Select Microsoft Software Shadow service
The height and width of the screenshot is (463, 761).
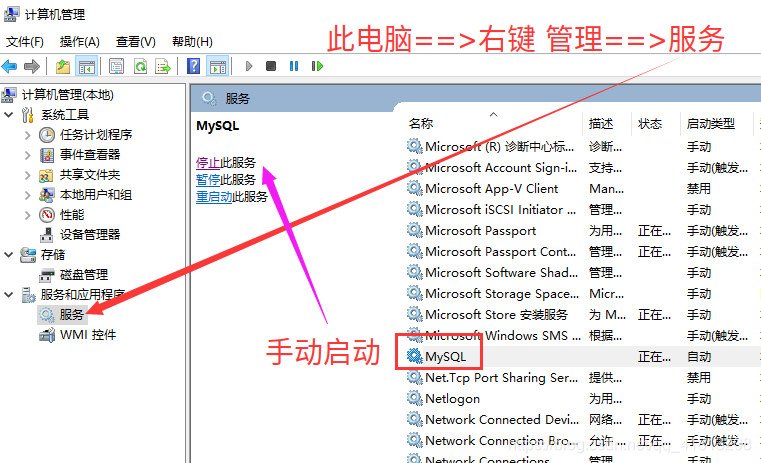point(582,273)
